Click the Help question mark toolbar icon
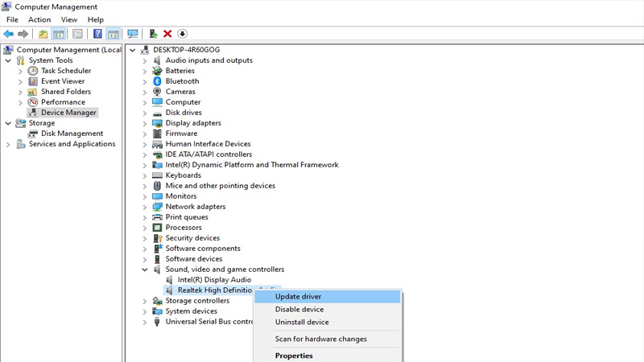 [97, 34]
